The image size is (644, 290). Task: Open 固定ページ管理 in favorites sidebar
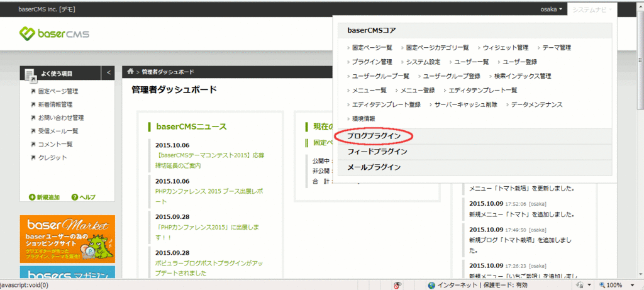58,91
